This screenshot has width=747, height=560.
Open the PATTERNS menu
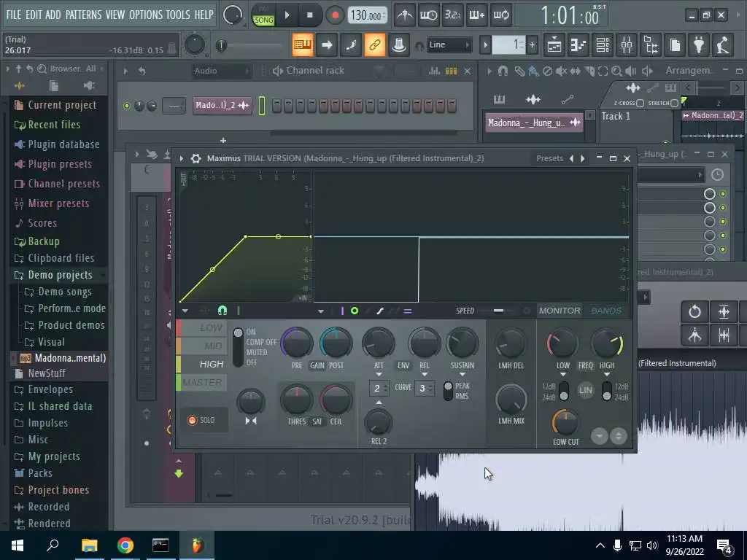pyautogui.click(x=83, y=15)
